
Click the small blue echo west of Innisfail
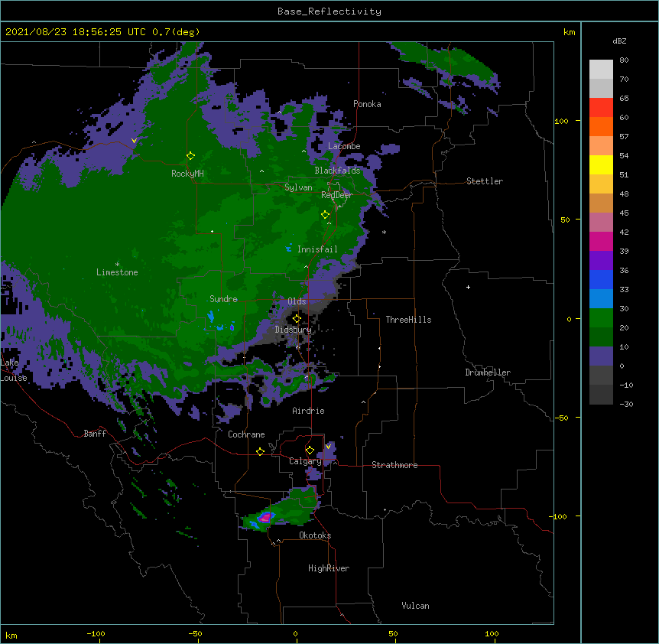[x=288, y=249]
